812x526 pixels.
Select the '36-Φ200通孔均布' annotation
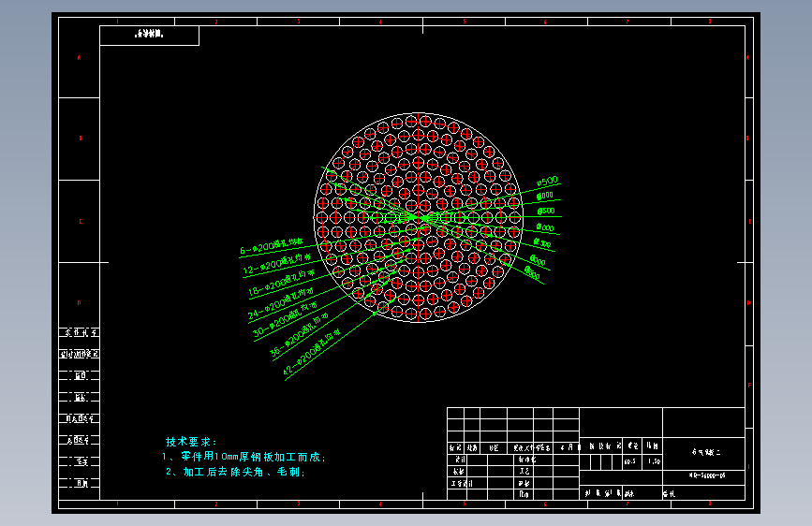[x=300, y=335]
